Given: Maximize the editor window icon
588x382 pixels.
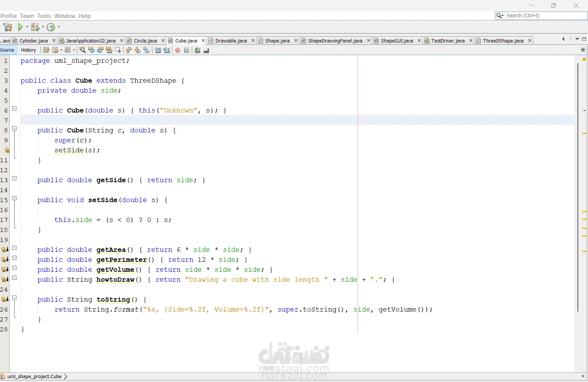Looking at the screenshot, I should coord(584,39).
